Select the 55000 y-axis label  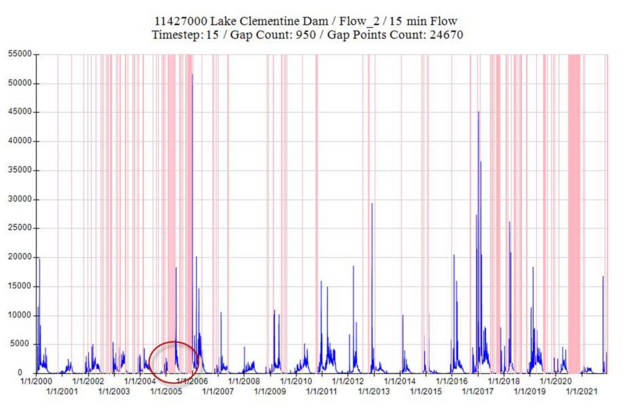(x=20, y=54)
